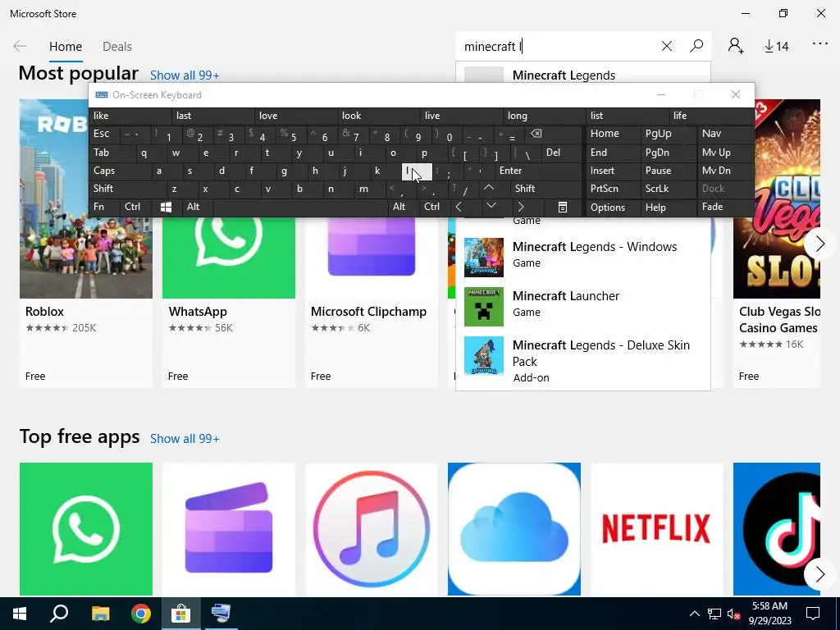Choose the 'love' word prediction

coord(297,116)
